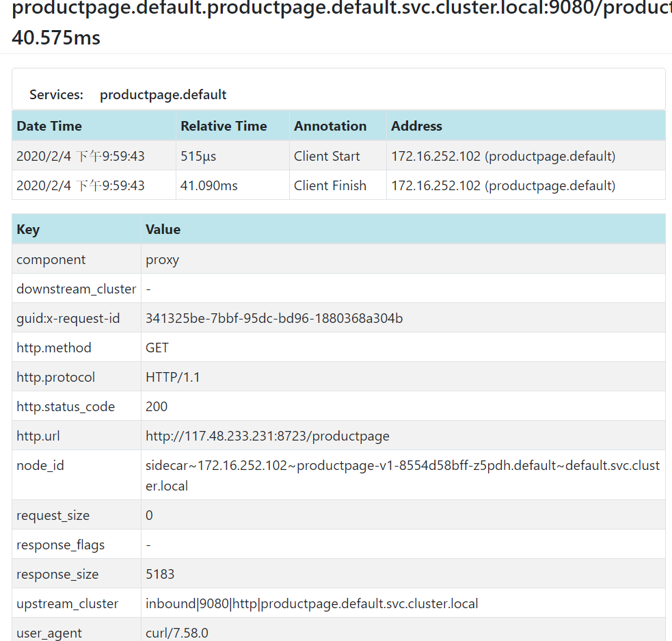Screen dimensions: 672x641
Task: Click the Annotation column header
Action: (x=330, y=126)
